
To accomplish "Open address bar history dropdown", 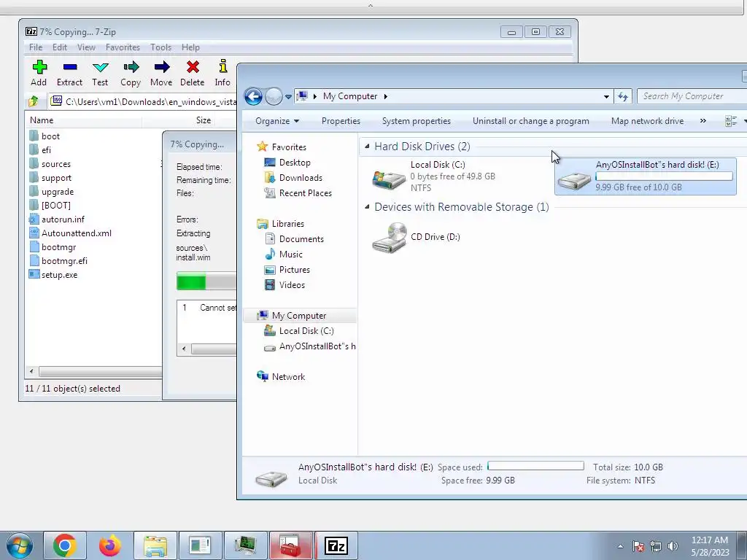I will tap(606, 97).
